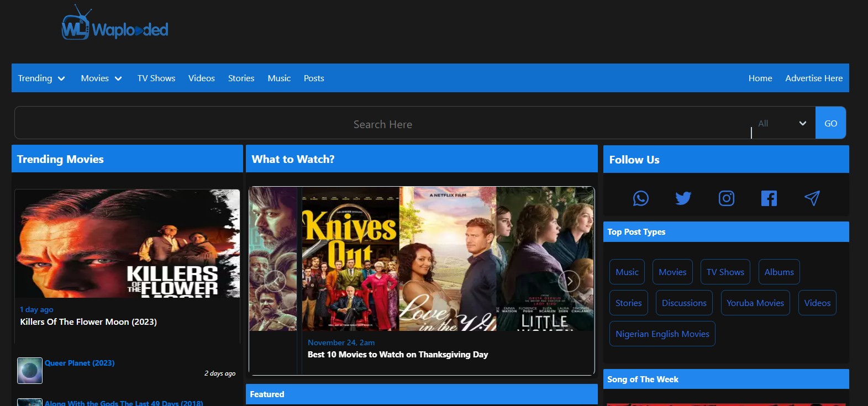This screenshot has width=868, height=406.
Task: Open the Telegram paper plane icon
Action: 812,198
